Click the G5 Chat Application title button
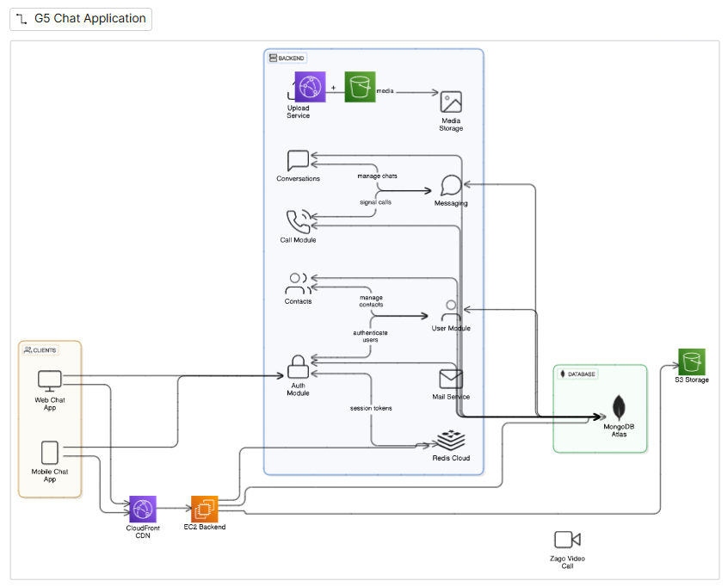 80,18
